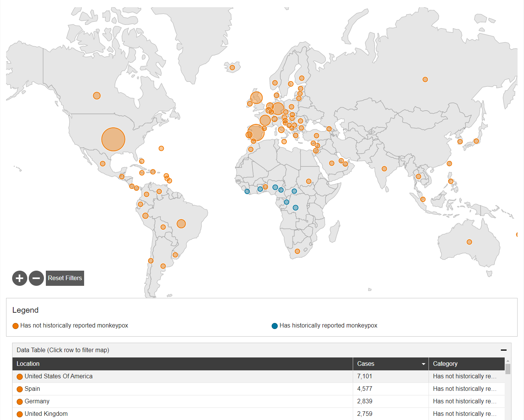Collapse the Data Table panel
This screenshot has width=524, height=420.
pyautogui.click(x=504, y=350)
